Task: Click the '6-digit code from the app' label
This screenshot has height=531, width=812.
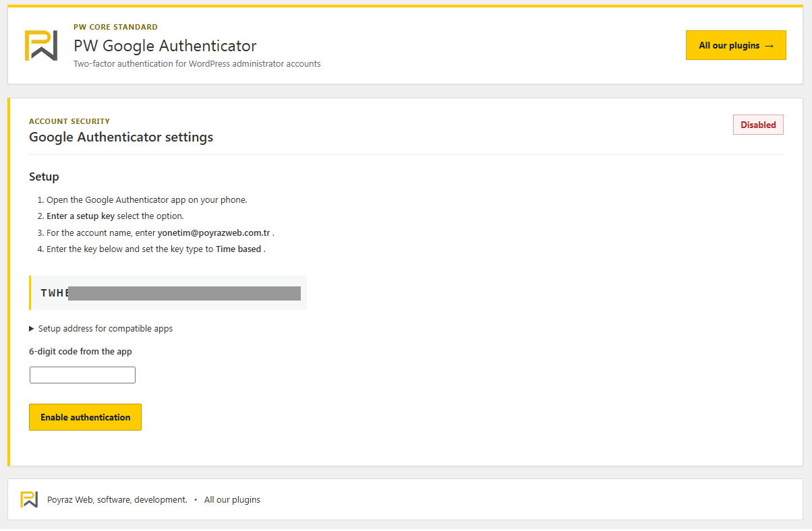Action: [80, 352]
